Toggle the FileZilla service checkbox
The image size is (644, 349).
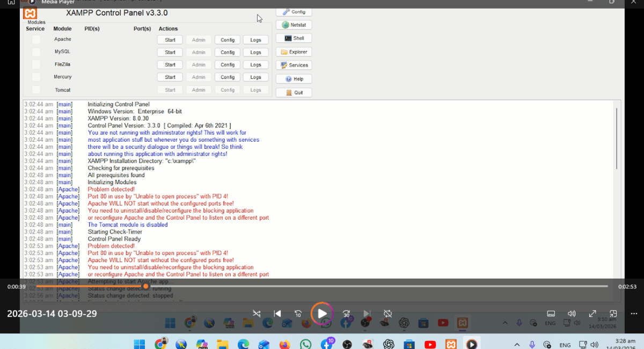point(36,64)
